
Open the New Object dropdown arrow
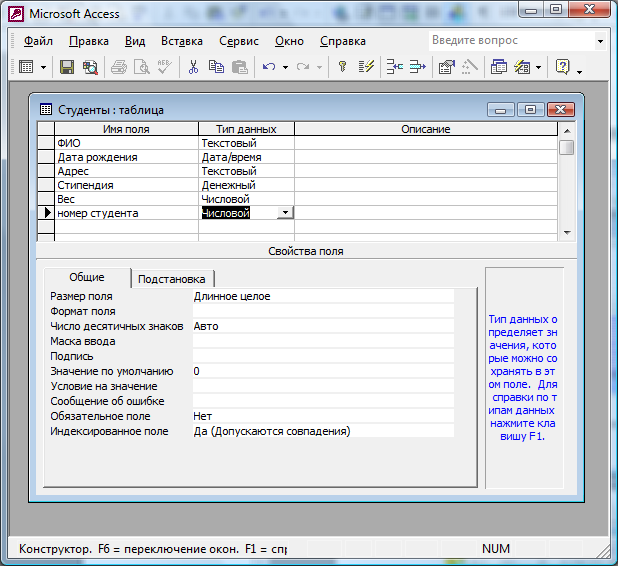(x=538, y=67)
